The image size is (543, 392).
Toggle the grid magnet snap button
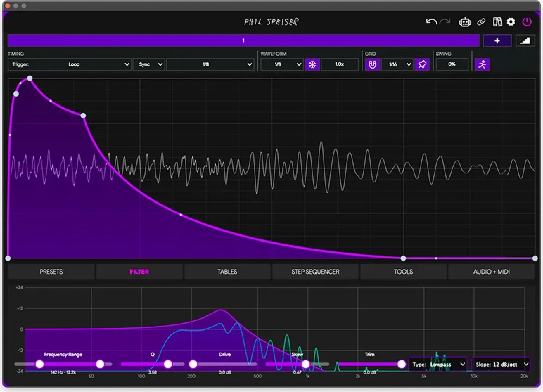point(372,64)
